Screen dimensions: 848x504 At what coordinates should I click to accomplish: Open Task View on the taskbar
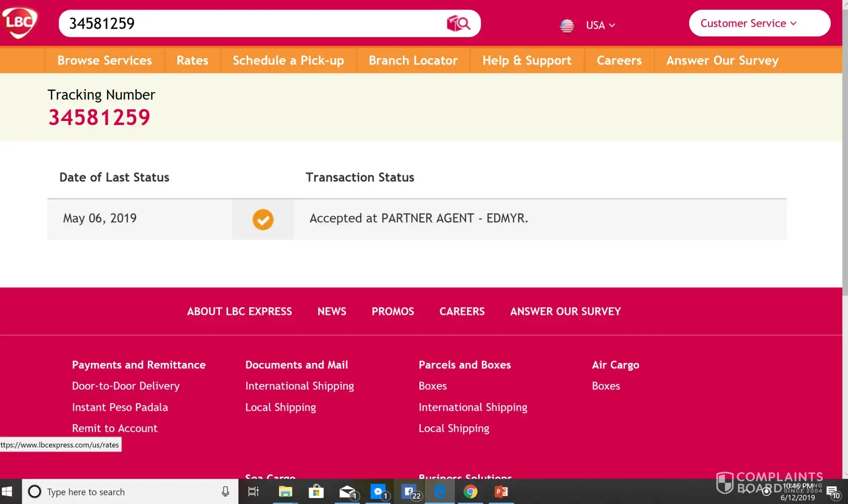pos(253,491)
